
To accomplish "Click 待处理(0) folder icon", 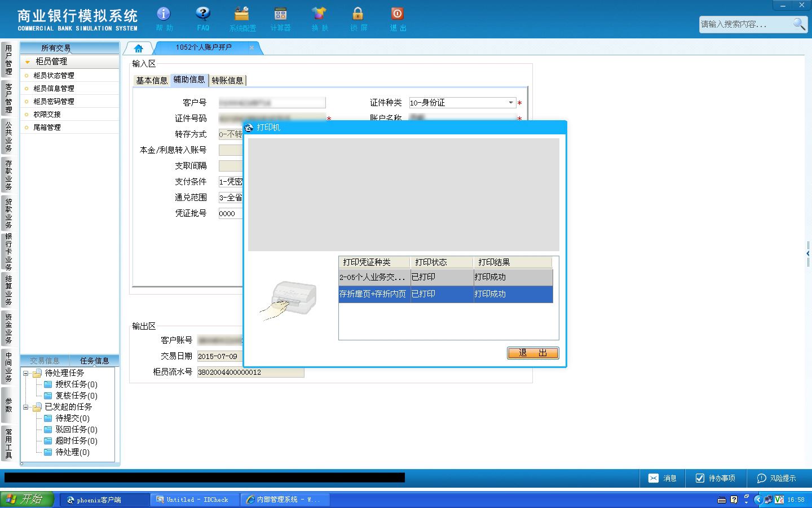I will pos(48,452).
